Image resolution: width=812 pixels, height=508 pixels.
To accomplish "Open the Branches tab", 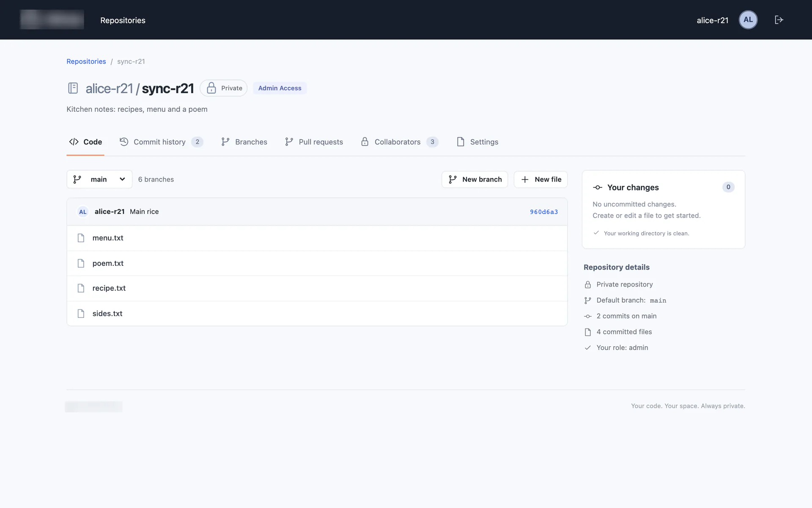I will pyautogui.click(x=244, y=142).
